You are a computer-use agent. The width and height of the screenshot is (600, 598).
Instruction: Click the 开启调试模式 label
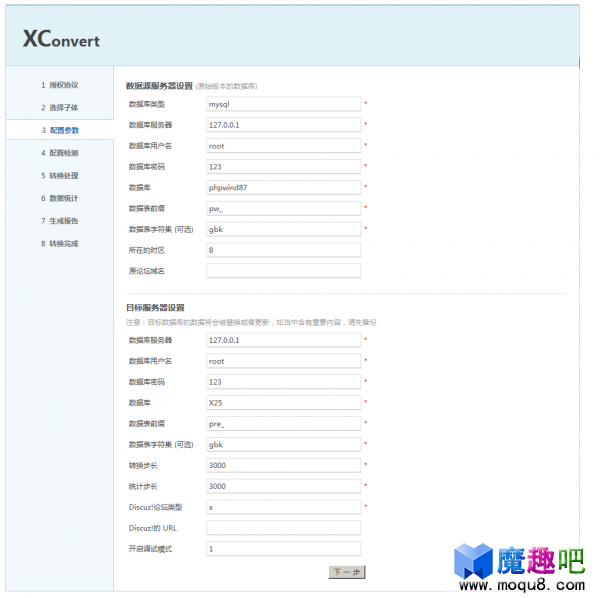click(150, 549)
